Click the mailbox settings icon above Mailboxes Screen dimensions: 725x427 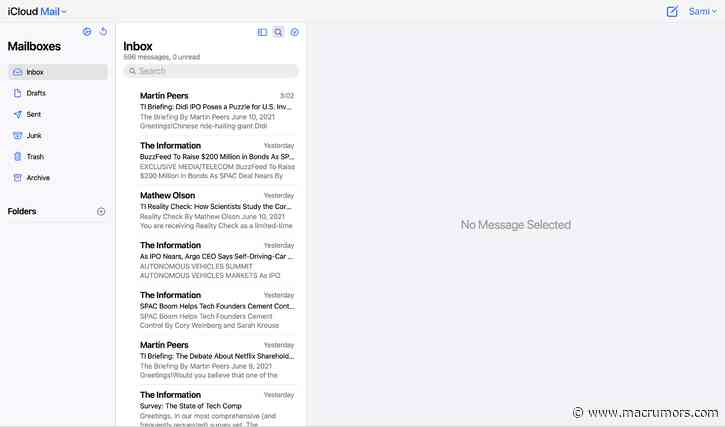point(87,31)
